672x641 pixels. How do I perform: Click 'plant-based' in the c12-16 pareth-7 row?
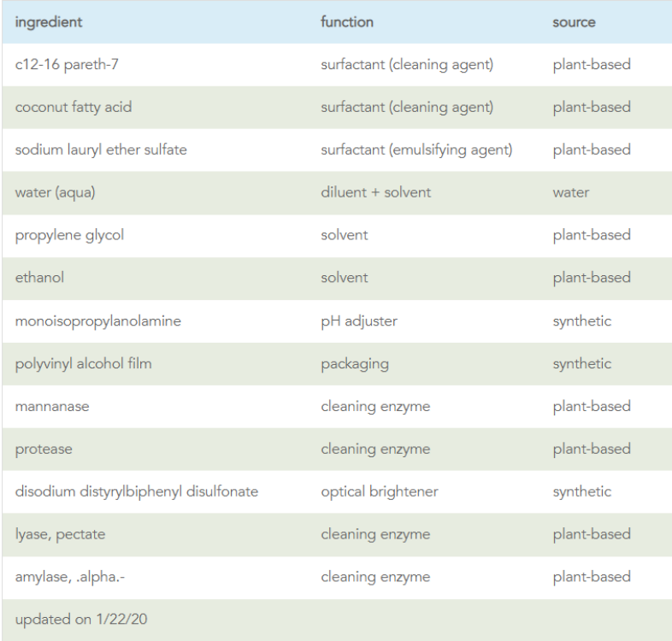(x=592, y=65)
